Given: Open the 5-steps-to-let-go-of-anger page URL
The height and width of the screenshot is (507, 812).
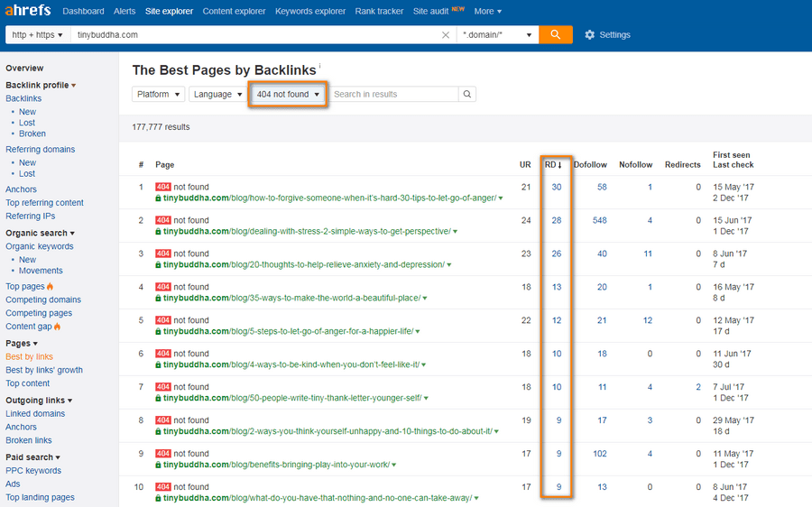Looking at the screenshot, I should pos(289,331).
